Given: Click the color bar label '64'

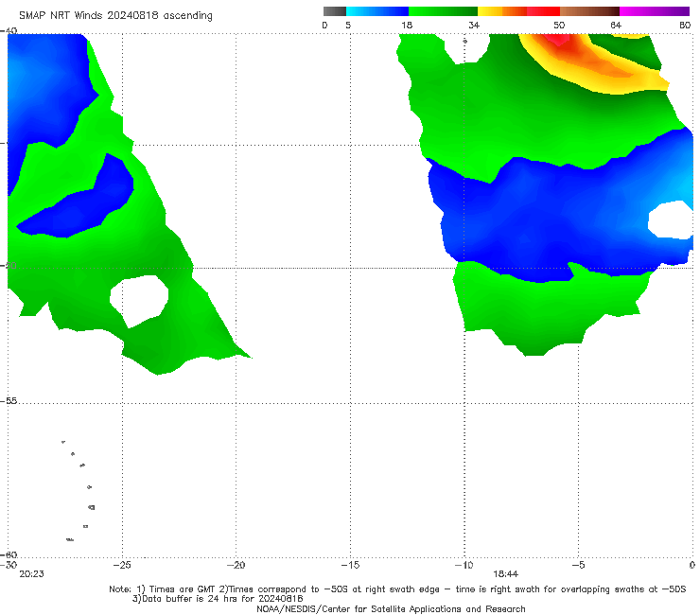Looking at the screenshot, I should [616, 25].
